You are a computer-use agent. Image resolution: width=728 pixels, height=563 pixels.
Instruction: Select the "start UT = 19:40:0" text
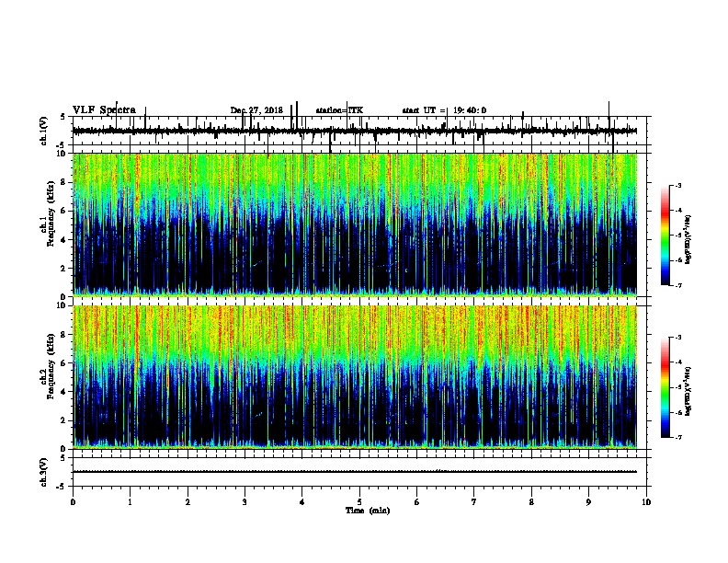[x=444, y=110]
